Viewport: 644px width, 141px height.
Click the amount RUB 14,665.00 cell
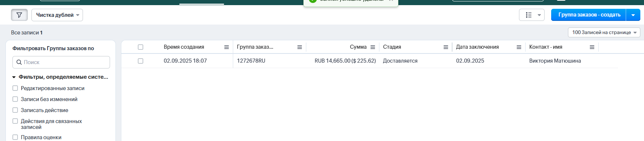(x=345, y=61)
